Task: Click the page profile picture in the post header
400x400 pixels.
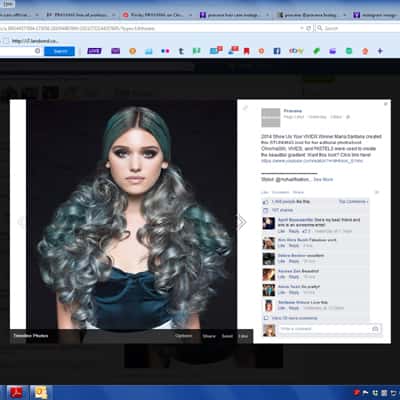Action: (x=271, y=118)
